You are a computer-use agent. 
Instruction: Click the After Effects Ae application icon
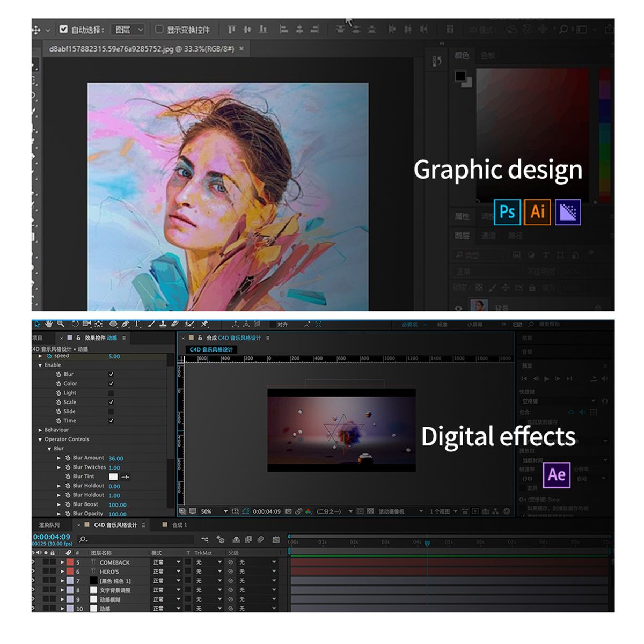557,474
